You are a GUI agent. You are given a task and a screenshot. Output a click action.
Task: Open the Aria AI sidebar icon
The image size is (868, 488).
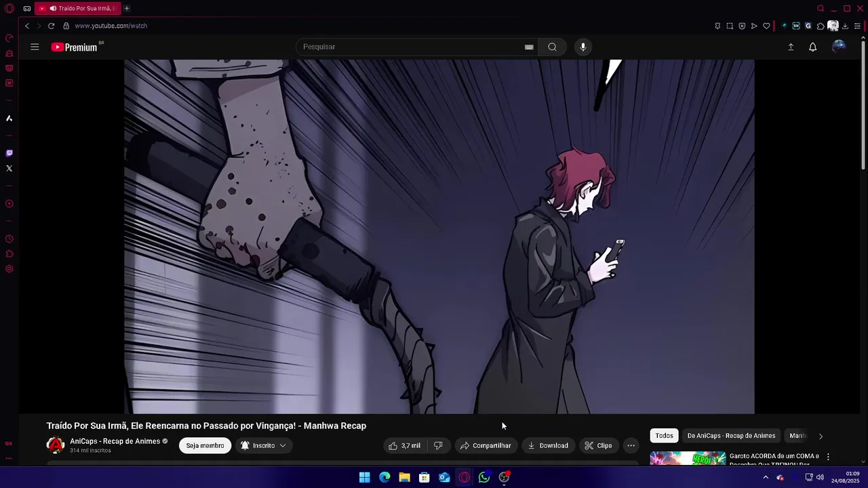pyautogui.click(x=9, y=118)
